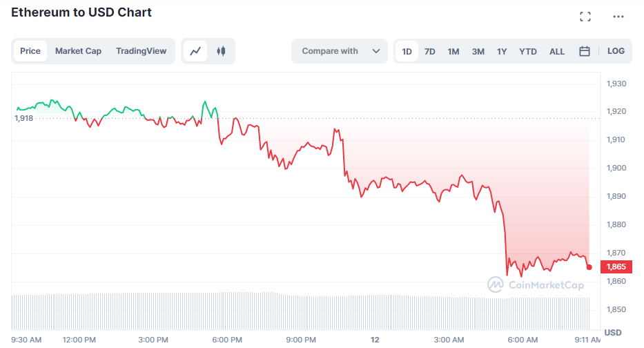Show the YTD time range
The width and height of the screenshot is (644, 348).
528,51
